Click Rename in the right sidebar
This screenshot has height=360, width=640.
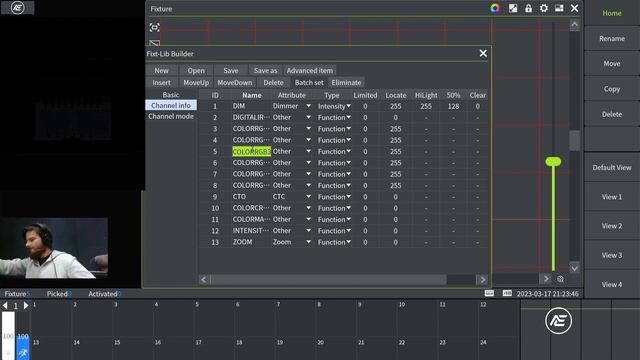tap(612, 38)
